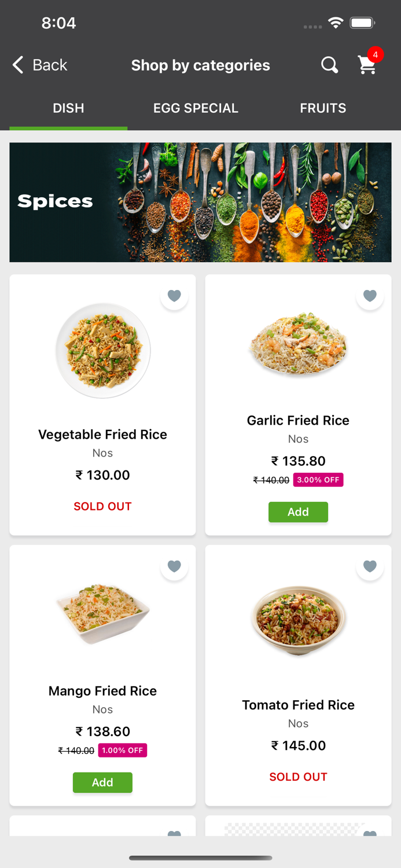
Task: Open the search icon in header
Action: coord(329,65)
